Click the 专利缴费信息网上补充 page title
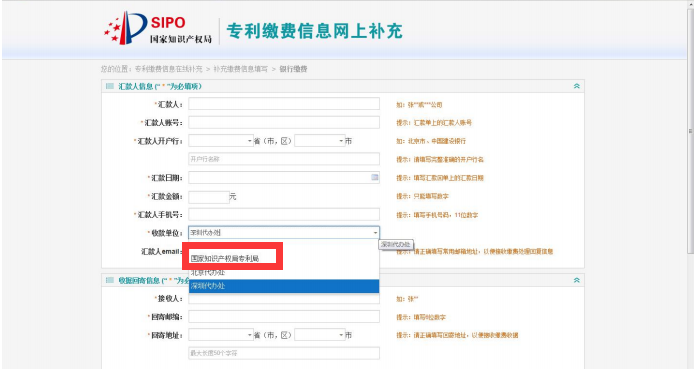The height and width of the screenshot is (381, 694). [x=315, y=31]
